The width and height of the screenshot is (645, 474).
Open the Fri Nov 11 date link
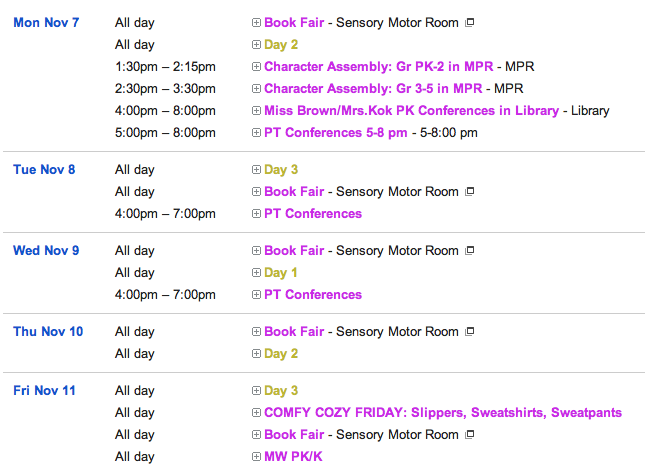pos(44,390)
